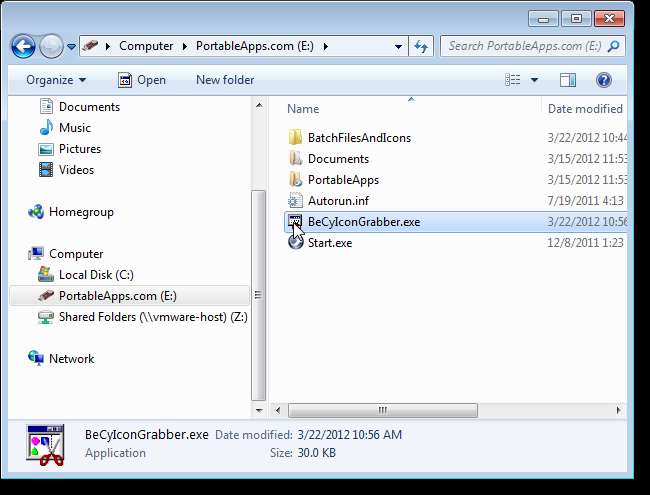The height and width of the screenshot is (495, 650).
Task: Click the Open toolbar button
Action: coord(142,80)
